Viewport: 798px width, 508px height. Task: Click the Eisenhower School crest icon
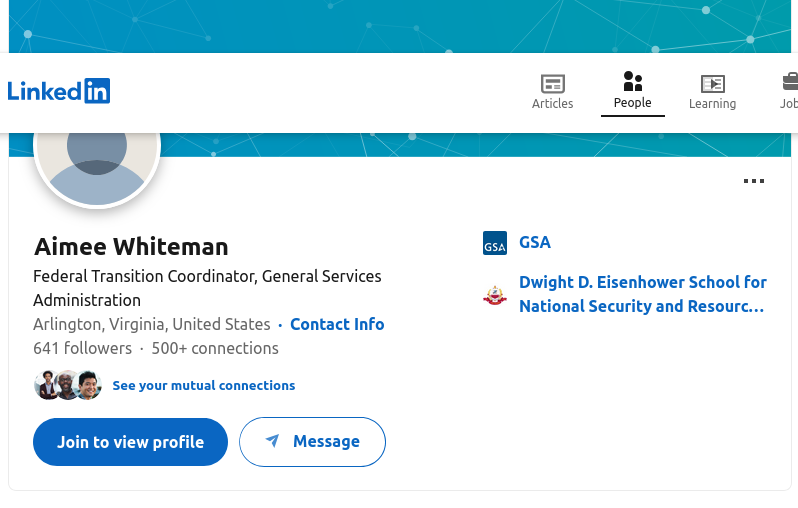[495, 295]
